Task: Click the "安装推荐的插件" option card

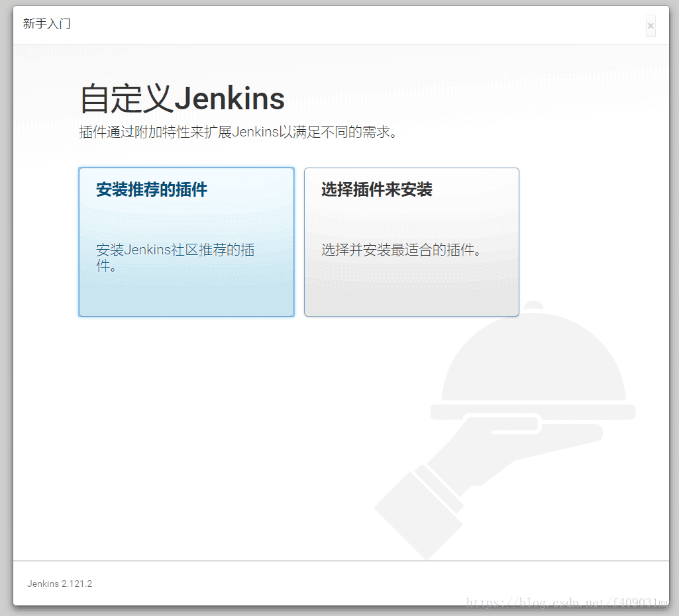Action: coord(186,242)
